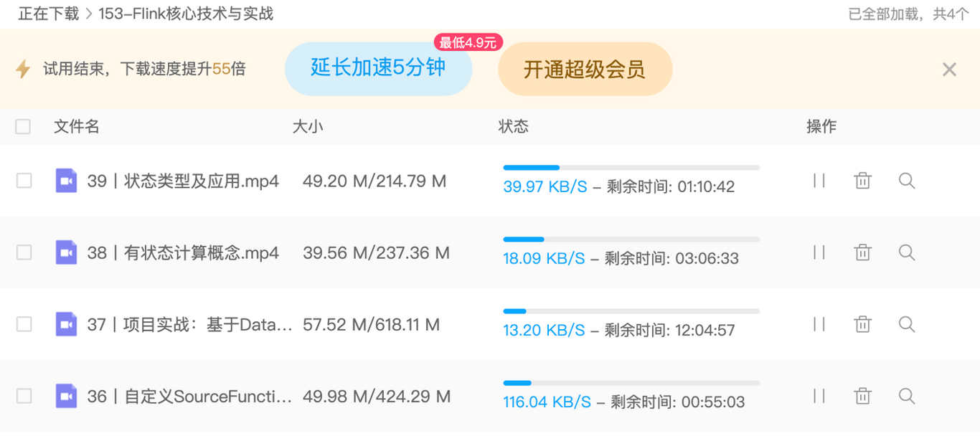980x436 pixels.
Task: Open video file icon of 39 状态类型及应用
Action: [x=67, y=181]
